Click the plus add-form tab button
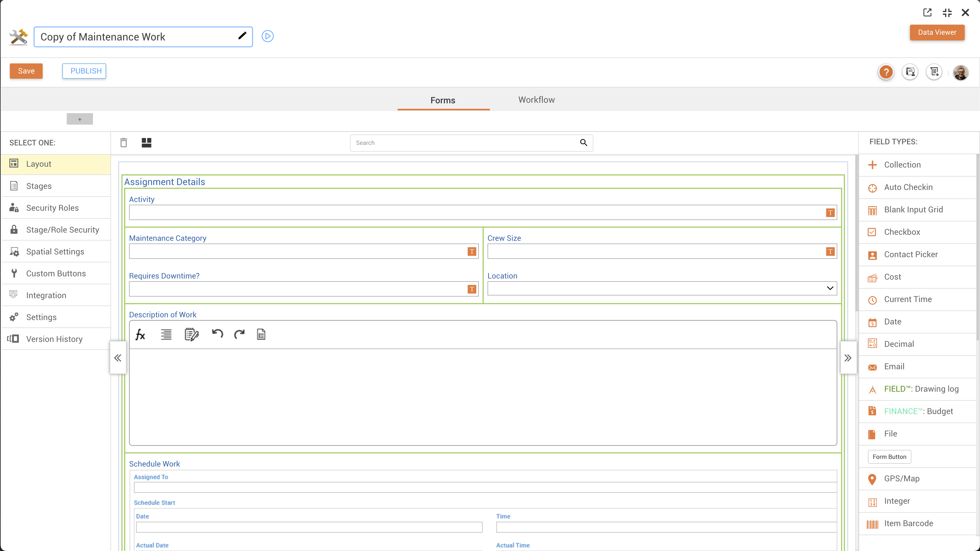The image size is (980, 551). click(x=80, y=119)
